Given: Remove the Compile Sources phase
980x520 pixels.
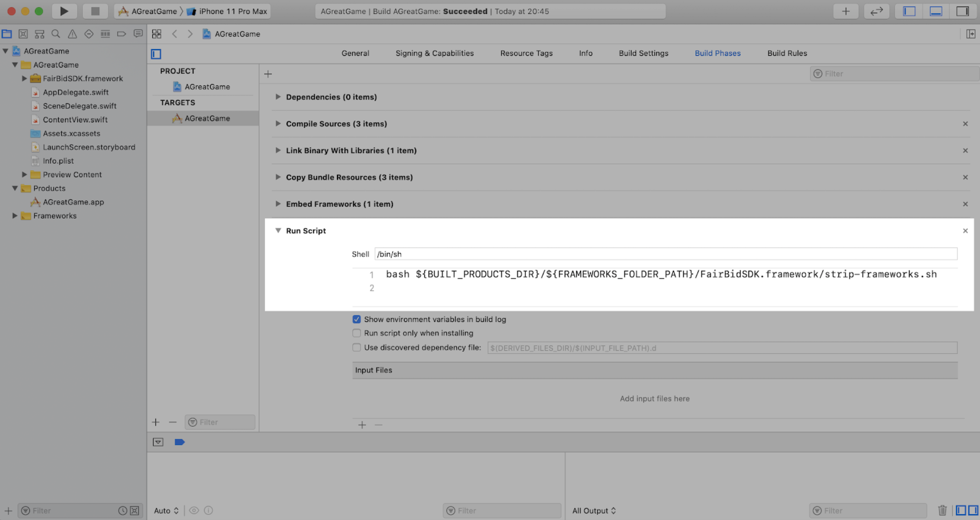Looking at the screenshot, I should (965, 124).
